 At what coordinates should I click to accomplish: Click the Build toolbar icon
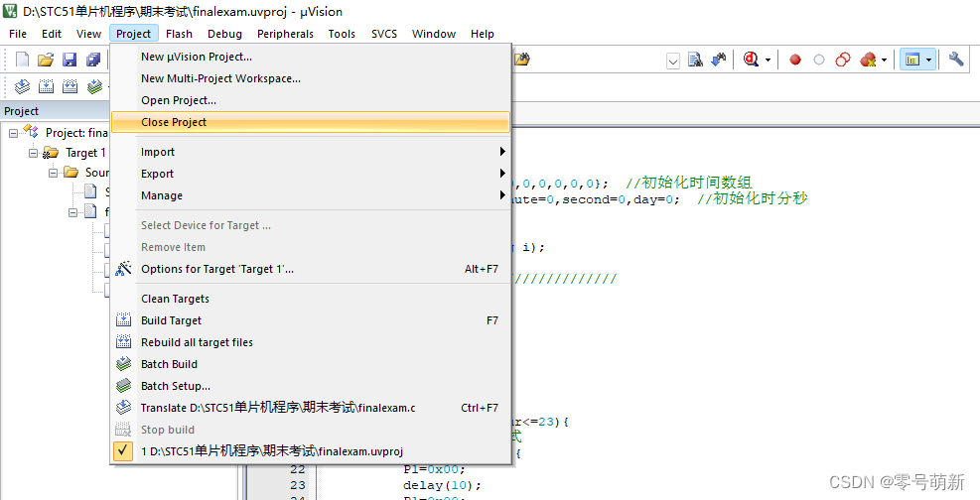click(x=47, y=86)
